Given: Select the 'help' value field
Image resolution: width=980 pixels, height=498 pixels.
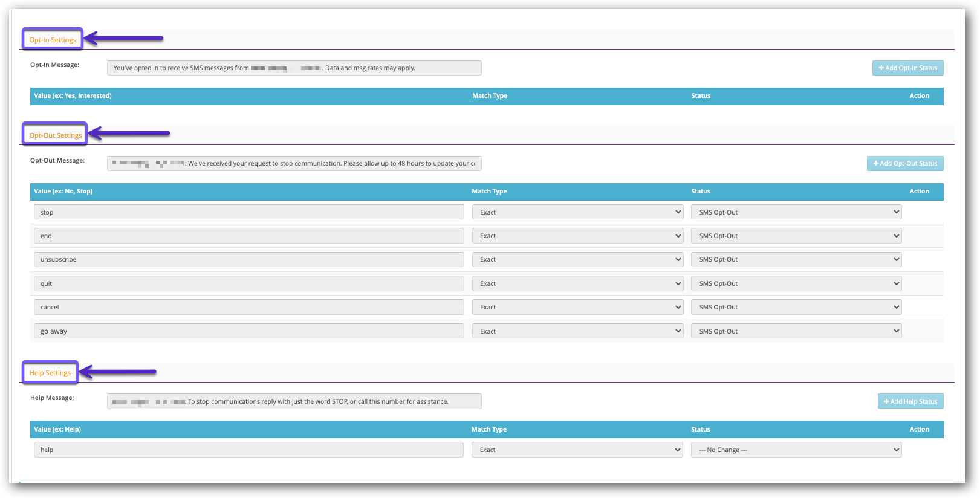Looking at the screenshot, I should 249,450.
